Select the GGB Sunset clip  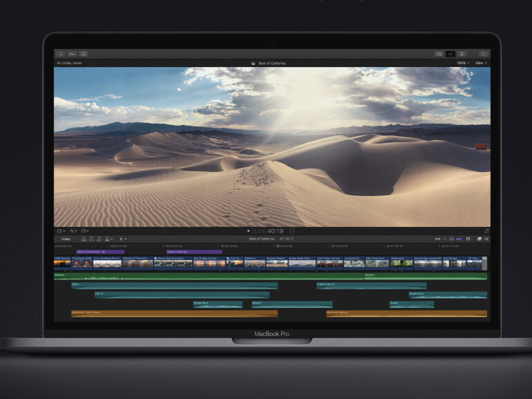(62, 263)
